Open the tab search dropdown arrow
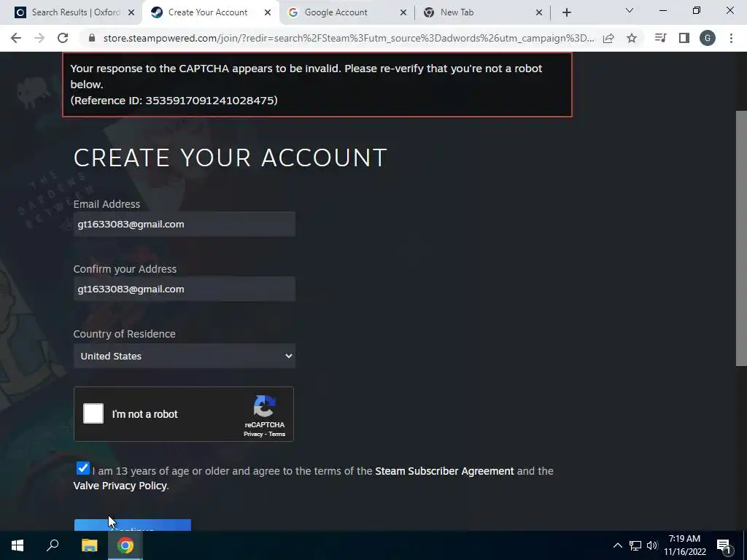747x560 pixels. coord(630,10)
